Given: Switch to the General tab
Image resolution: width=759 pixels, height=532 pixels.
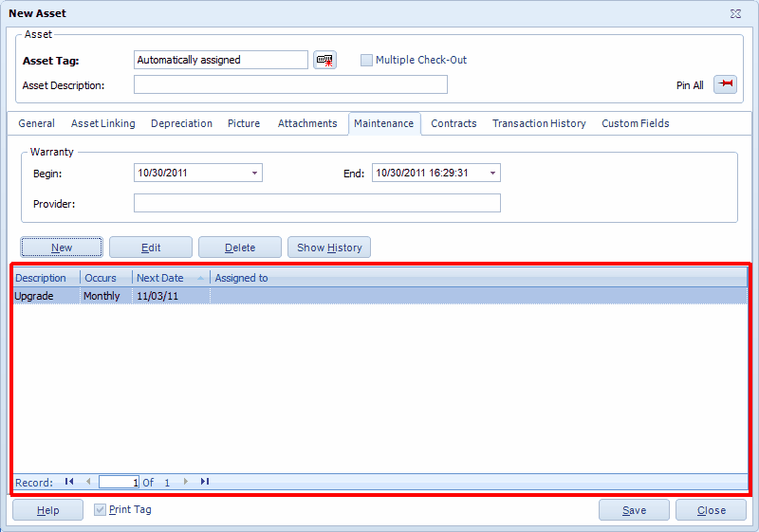Looking at the screenshot, I should pyautogui.click(x=36, y=123).
